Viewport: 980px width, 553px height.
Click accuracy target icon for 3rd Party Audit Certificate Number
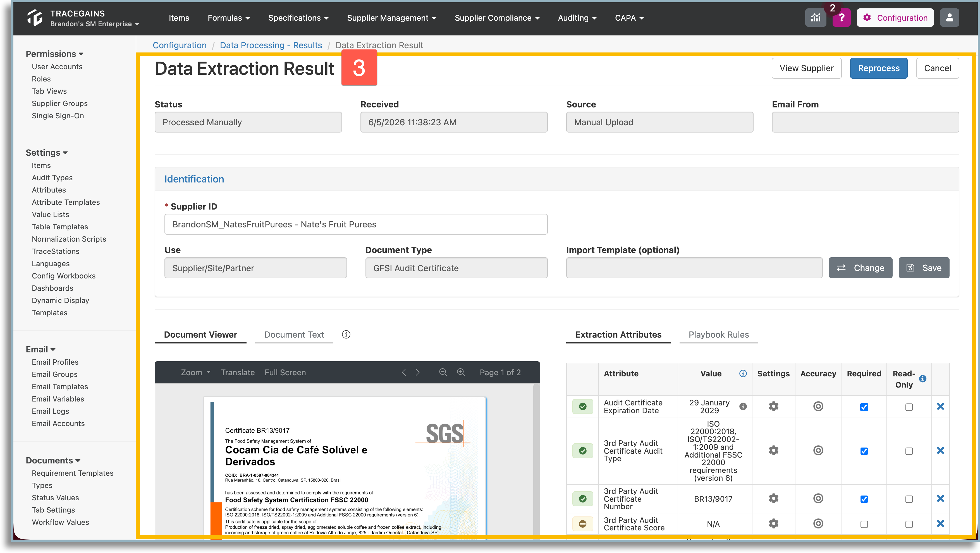point(818,498)
